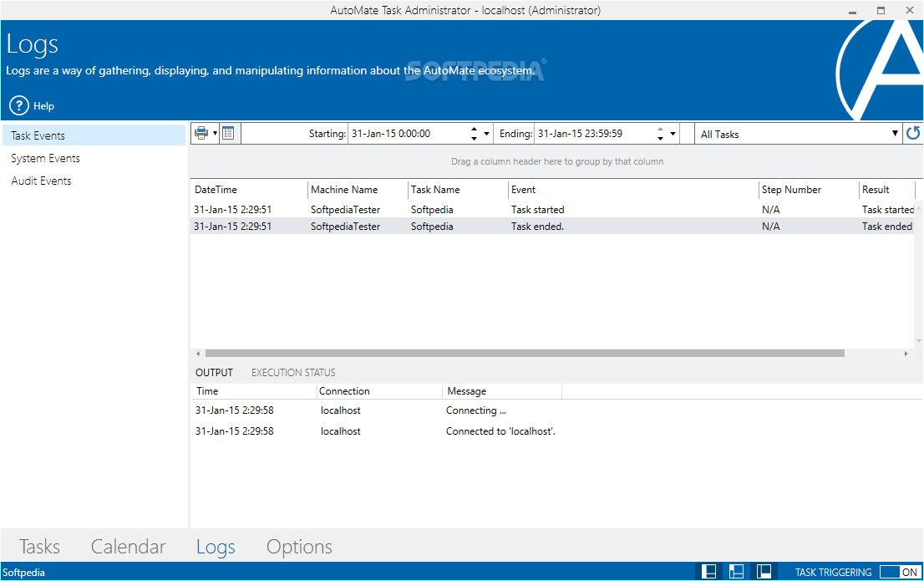Image resolution: width=924 pixels, height=581 pixels.
Task: Select the 'Task started' event row
Action: [x=552, y=209]
